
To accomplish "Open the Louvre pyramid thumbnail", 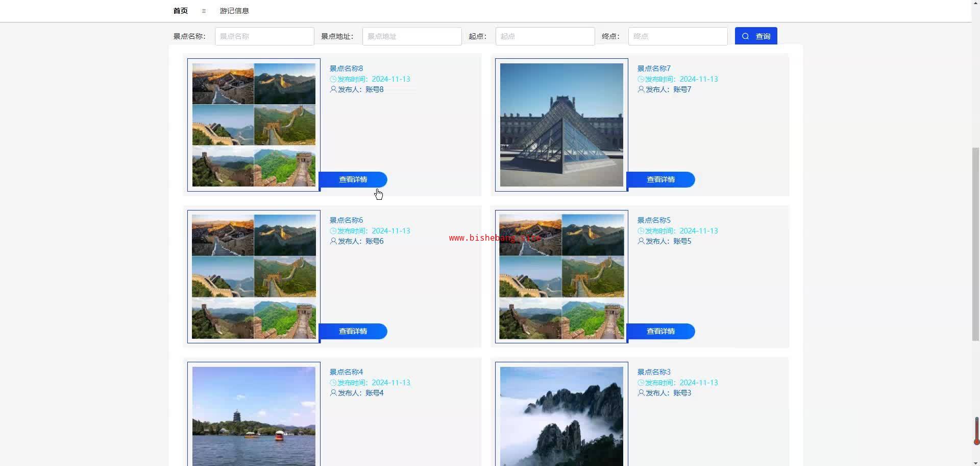I will pos(561,125).
